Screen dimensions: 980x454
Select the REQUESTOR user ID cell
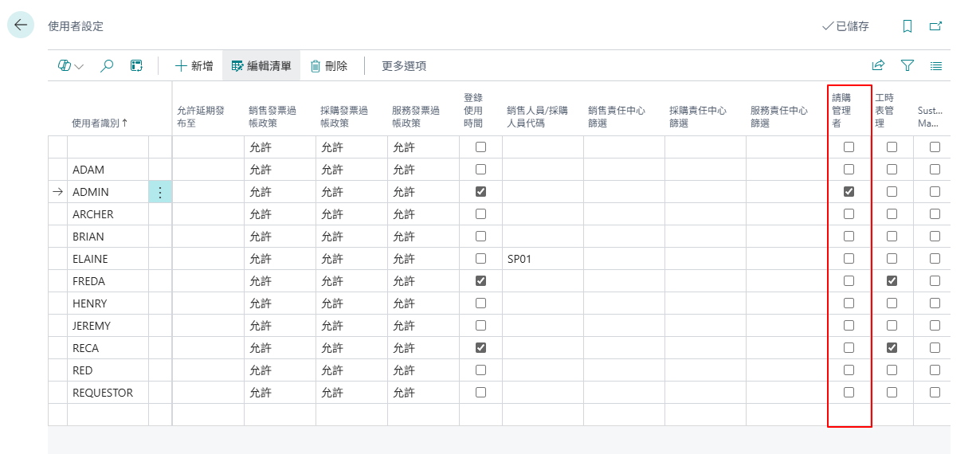click(x=108, y=393)
